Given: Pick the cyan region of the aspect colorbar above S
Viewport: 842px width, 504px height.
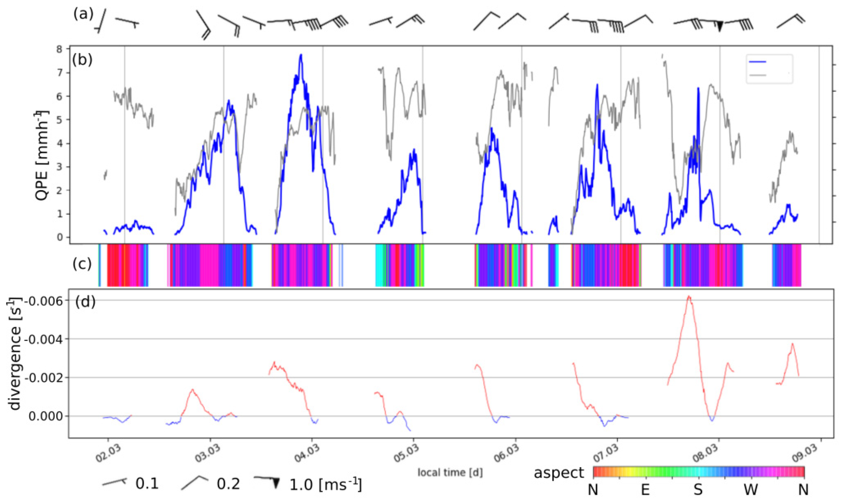Looking at the screenshot, I should point(699,472).
